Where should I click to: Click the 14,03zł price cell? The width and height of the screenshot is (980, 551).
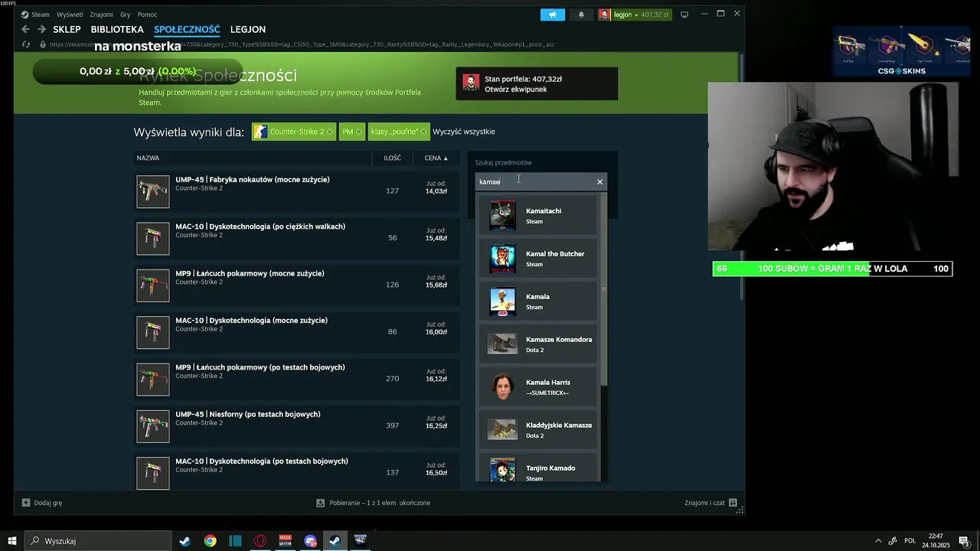point(436,187)
